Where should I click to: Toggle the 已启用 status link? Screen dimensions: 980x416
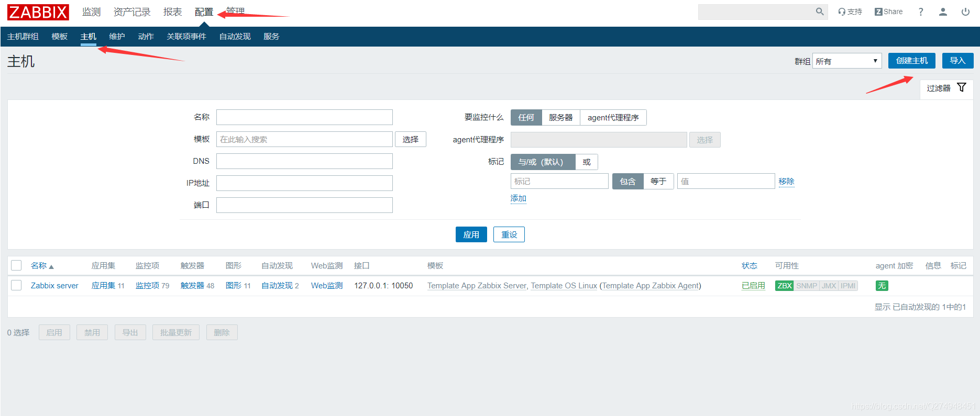coord(753,286)
